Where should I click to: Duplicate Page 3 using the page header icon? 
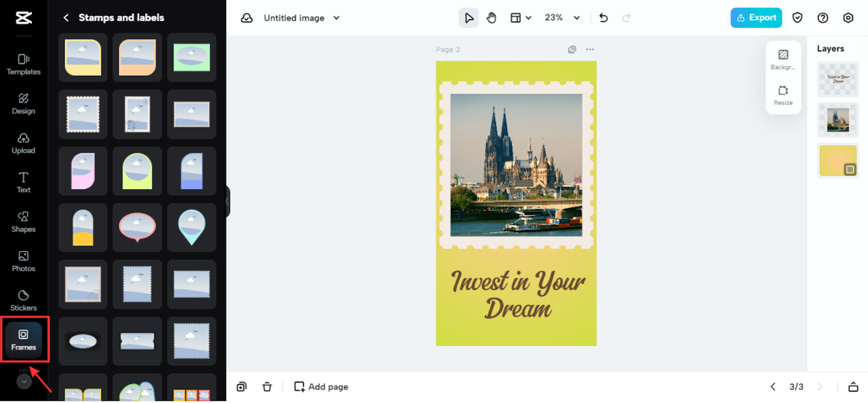[x=572, y=49]
